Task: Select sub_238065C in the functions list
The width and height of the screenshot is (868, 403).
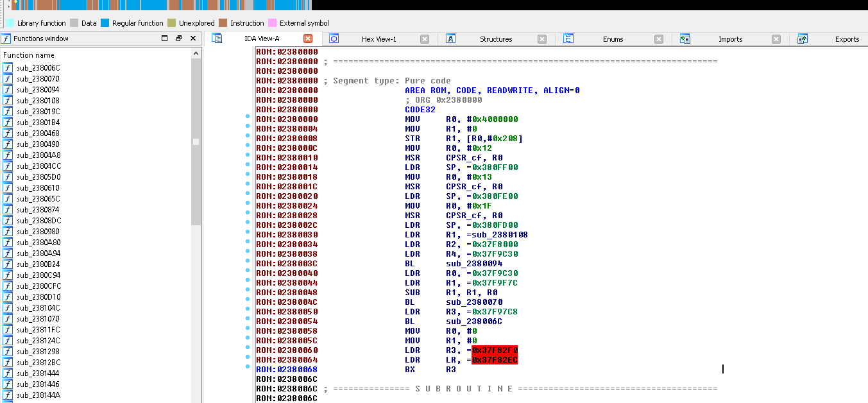Action: [x=38, y=198]
